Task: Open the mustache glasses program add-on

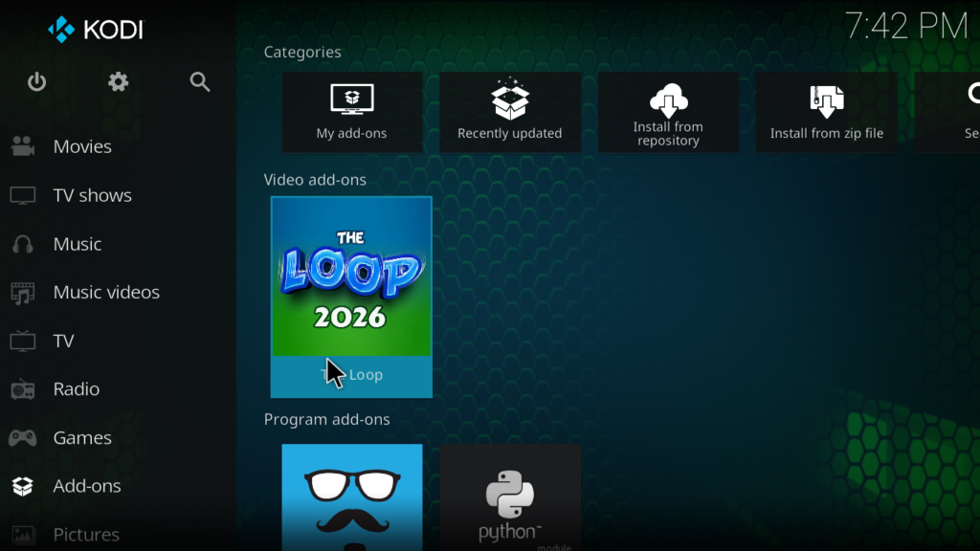Action: (x=352, y=497)
